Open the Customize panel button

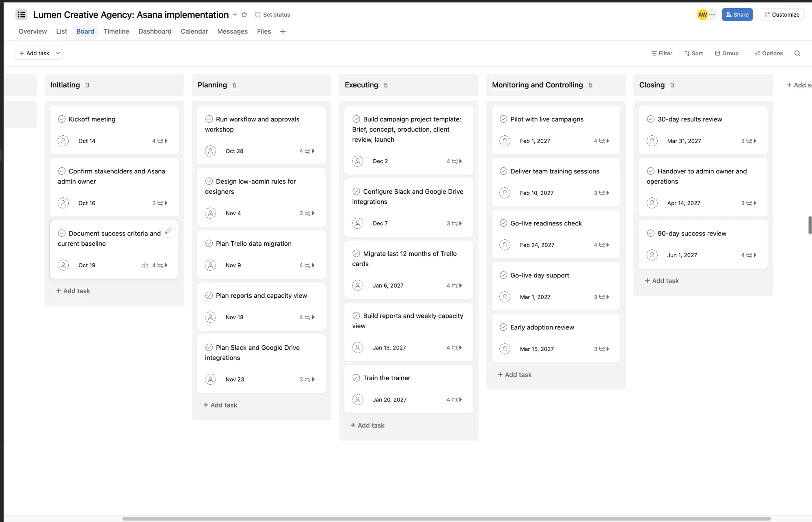[x=782, y=15]
